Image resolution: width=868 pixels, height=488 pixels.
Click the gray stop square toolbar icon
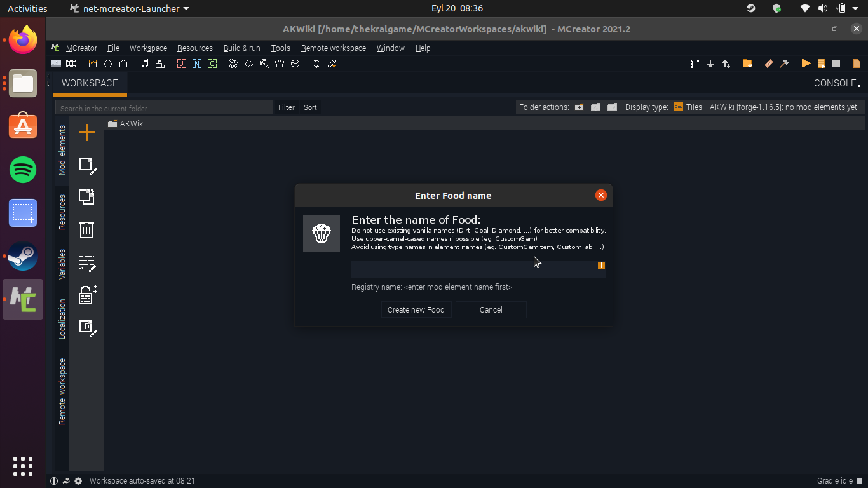pos(836,64)
